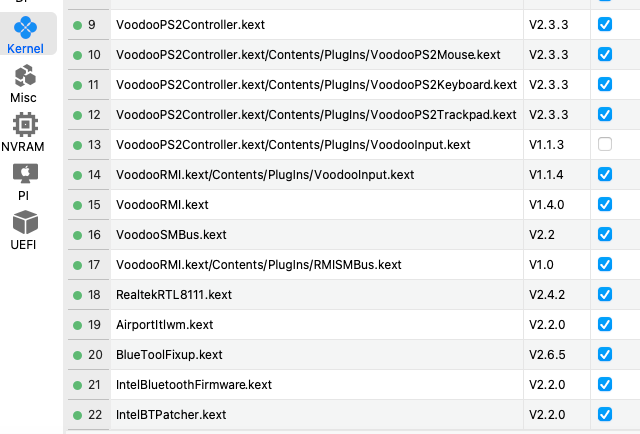Open the Misc section icon
This screenshot has height=434, width=640.
tap(25, 83)
